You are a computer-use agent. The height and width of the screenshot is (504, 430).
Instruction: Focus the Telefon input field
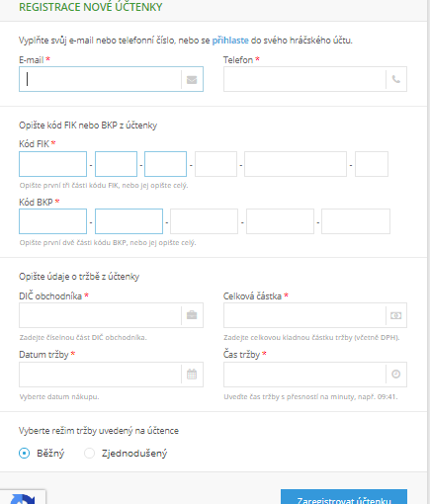[304, 79]
